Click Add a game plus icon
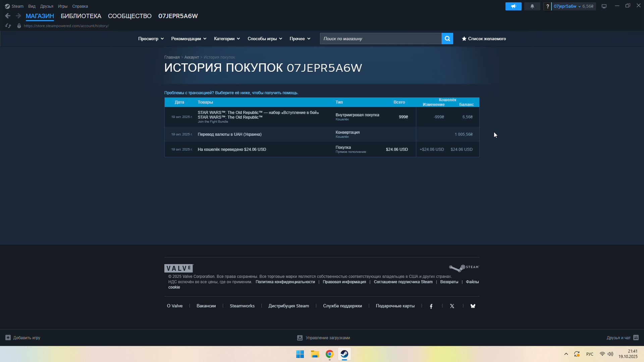644x362 pixels. 8,338
